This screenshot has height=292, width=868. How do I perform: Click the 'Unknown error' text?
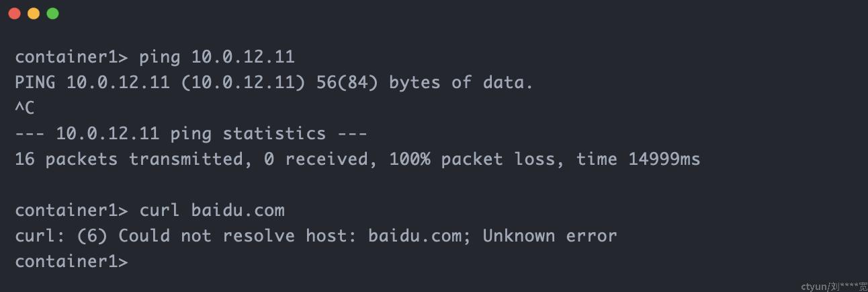[550, 236]
